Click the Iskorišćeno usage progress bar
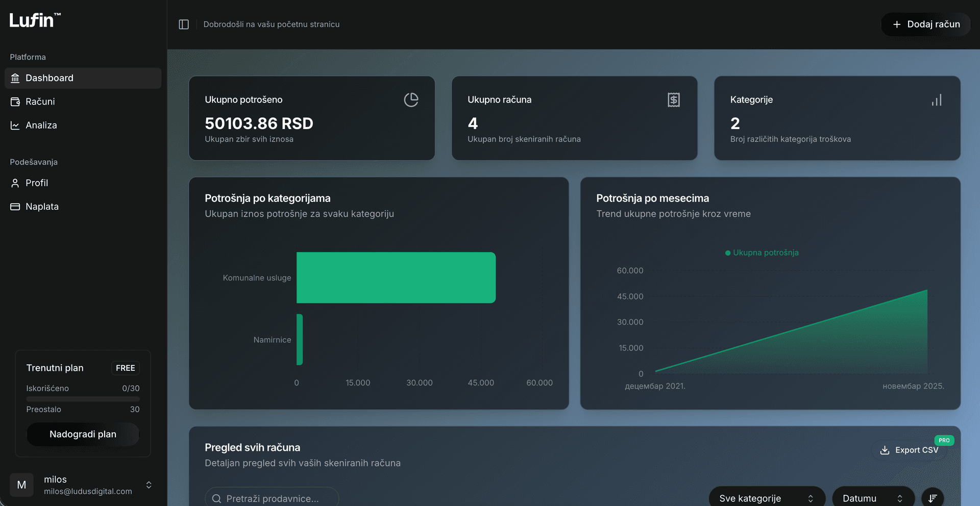This screenshot has height=506, width=980. (x=83, y=399)
